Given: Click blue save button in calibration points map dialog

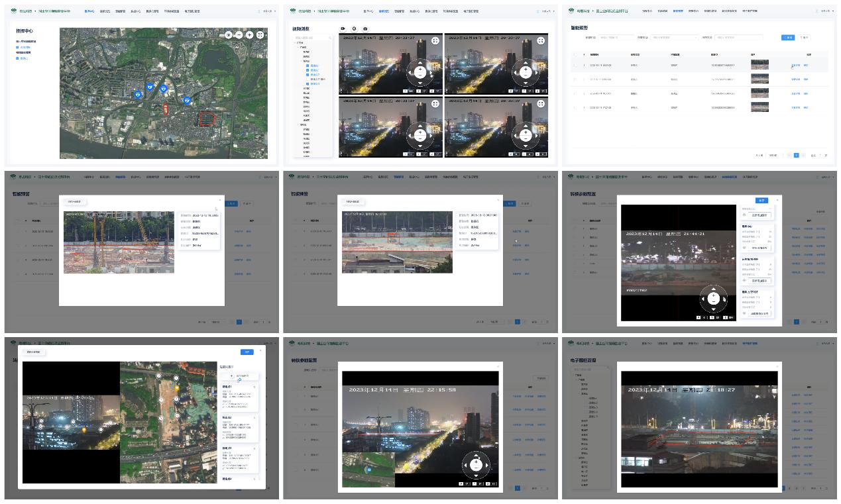Looking at the screenshot, I should click(x=247, y=352).
